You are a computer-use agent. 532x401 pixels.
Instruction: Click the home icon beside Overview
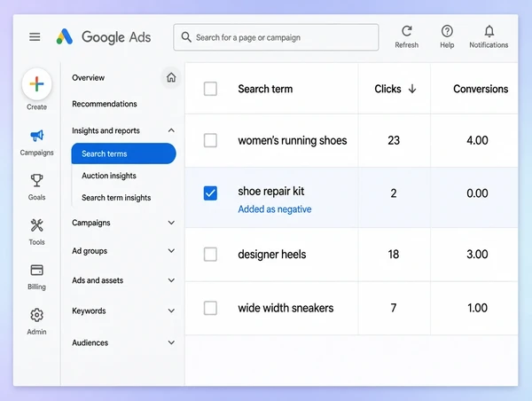pyautogui.click(x=171, y=78)
